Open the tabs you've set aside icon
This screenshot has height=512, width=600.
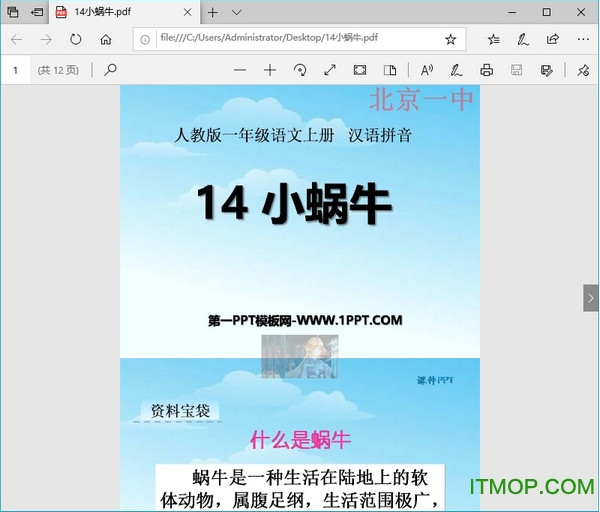pos(12,12)
